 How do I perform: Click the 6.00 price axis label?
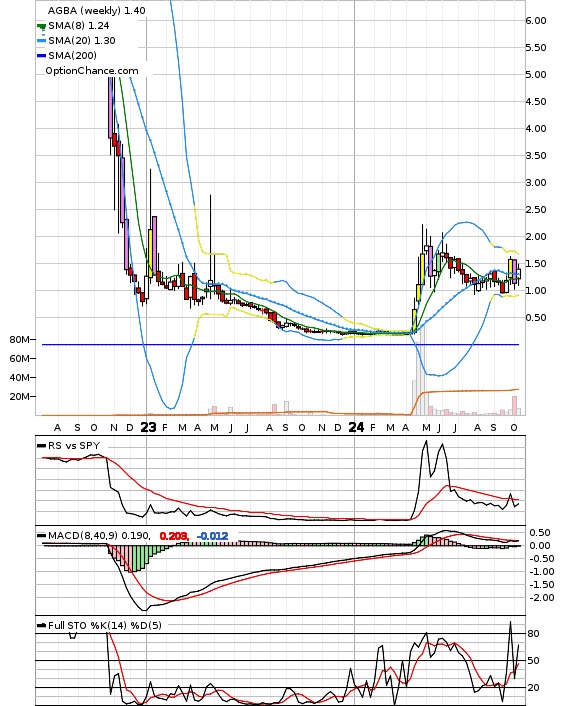point(536,21)
